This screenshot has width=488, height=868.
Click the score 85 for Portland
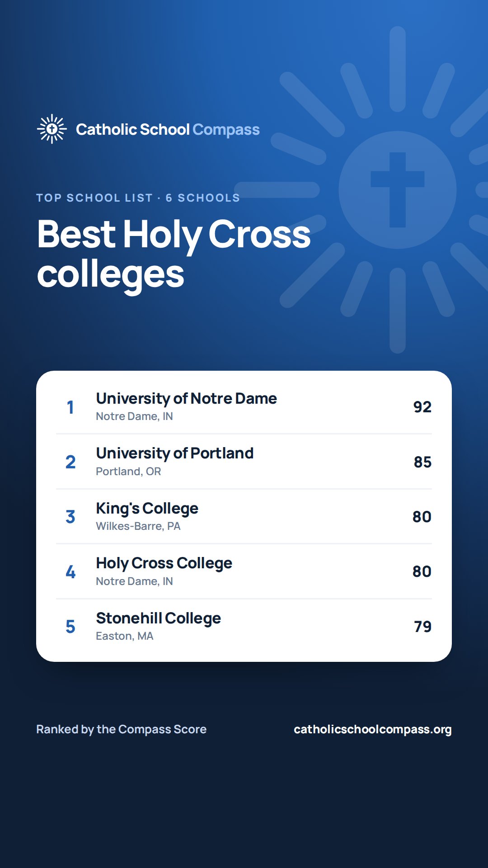click(422, 462)
